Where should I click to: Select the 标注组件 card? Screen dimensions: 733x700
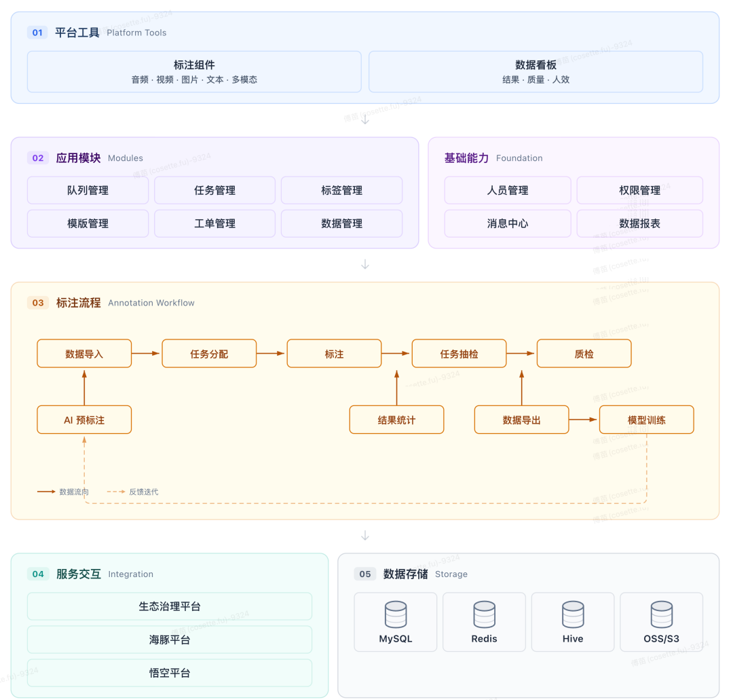pyautogui.click(x=194, y=71)
